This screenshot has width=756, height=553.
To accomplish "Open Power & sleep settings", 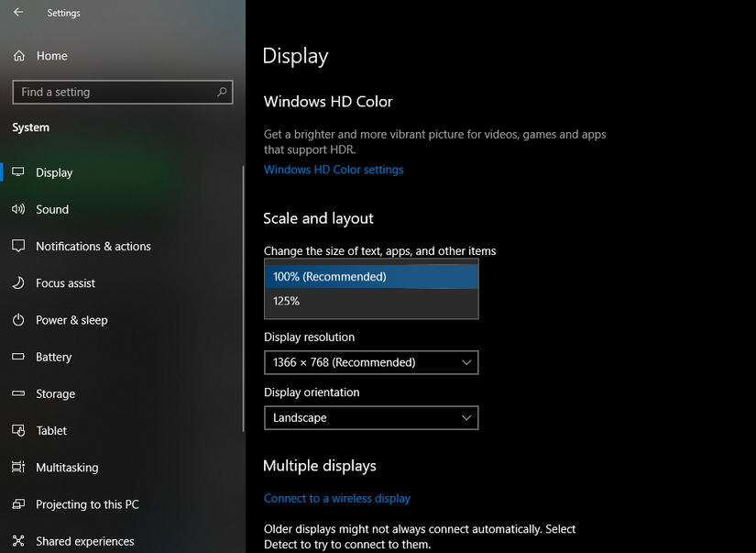I will point(19,320).
